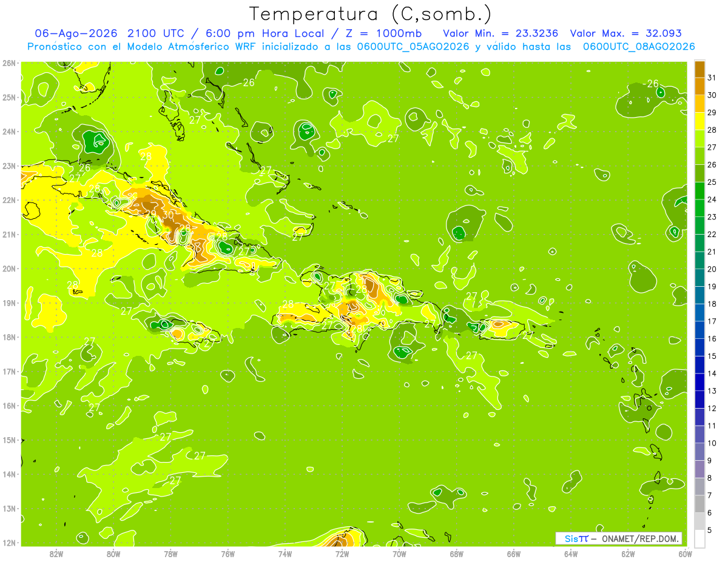Pick the yellow swatch between 28 and 29
The image size is (728, 562).
point(699,121)
